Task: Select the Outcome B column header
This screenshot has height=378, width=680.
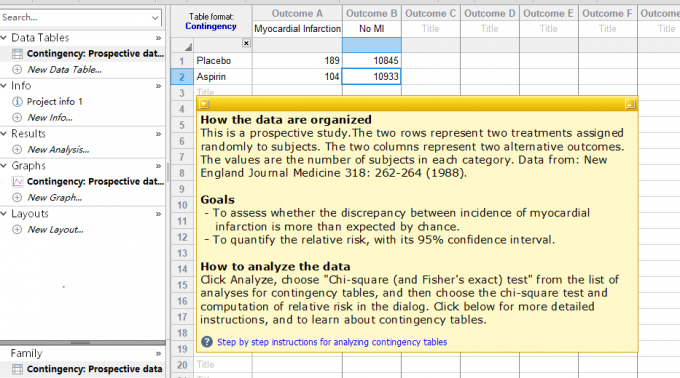Action: (372, 13)
